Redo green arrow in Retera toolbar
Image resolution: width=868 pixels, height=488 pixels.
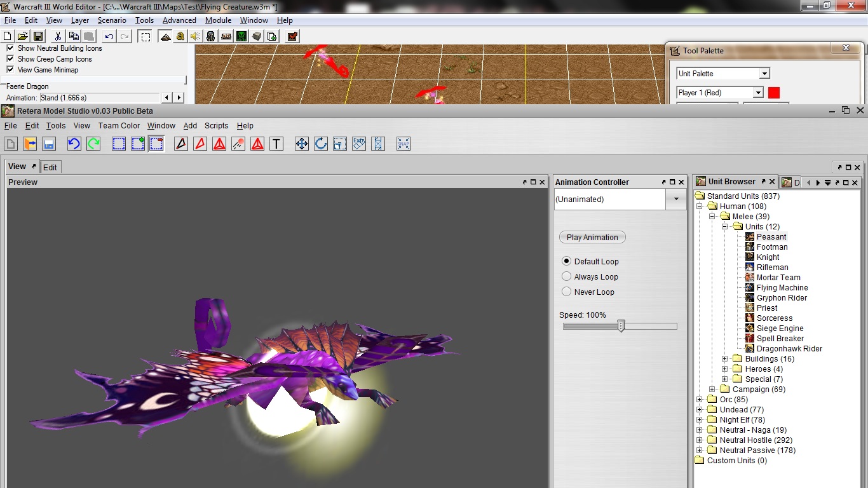(93, 144)
